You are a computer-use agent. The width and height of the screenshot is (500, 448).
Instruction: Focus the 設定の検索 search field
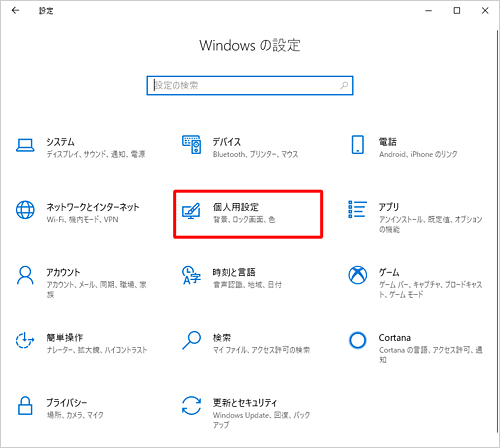point(250,86)
